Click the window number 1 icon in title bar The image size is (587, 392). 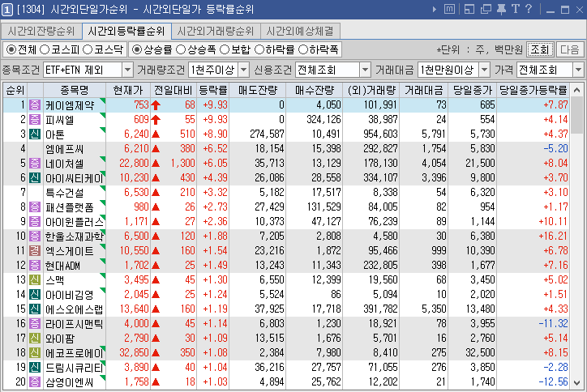[x=6, y=10]
